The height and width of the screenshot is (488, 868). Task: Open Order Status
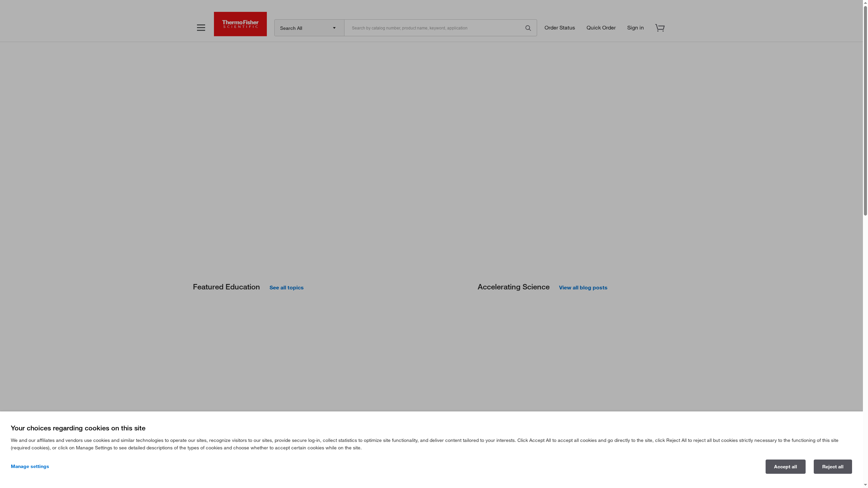pyautogui.click(x=559, y=27)
